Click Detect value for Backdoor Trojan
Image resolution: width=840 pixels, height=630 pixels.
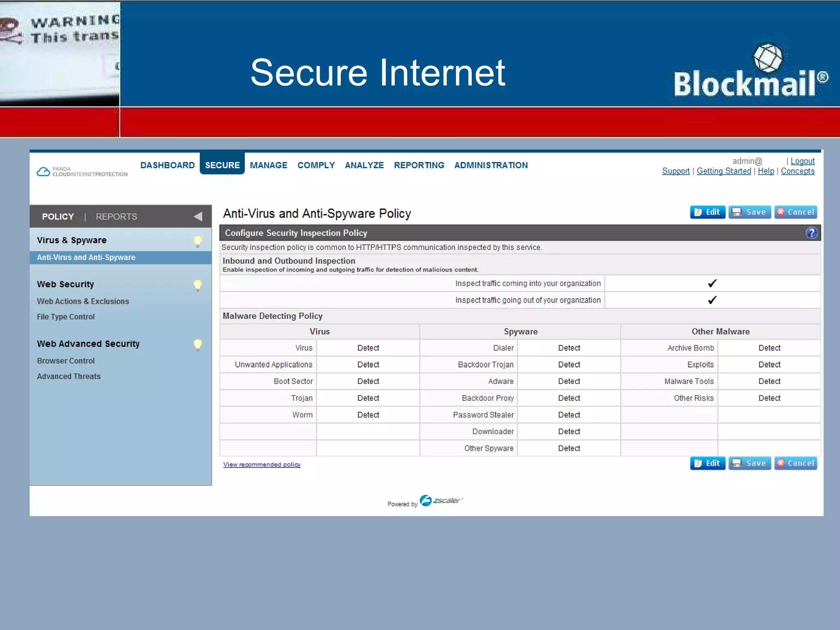[x=569, y=365]
